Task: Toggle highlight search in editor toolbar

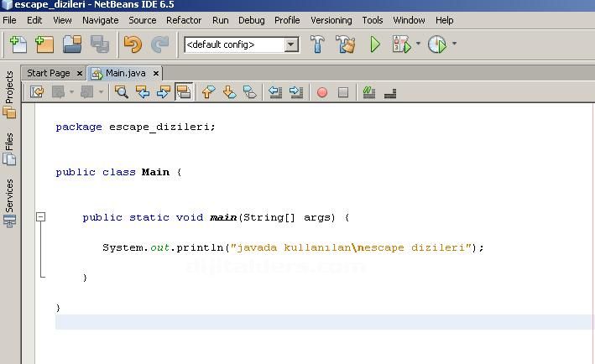Action: pos(184,92)
